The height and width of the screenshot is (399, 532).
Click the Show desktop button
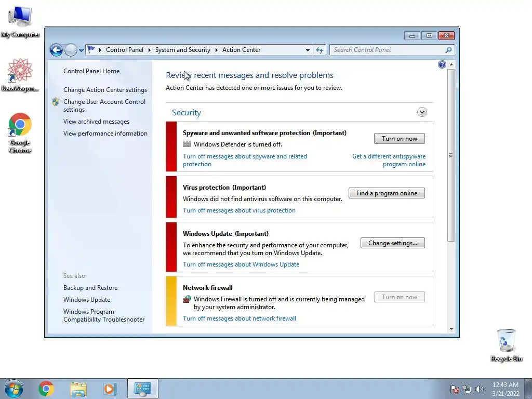[x=528, y=389]
